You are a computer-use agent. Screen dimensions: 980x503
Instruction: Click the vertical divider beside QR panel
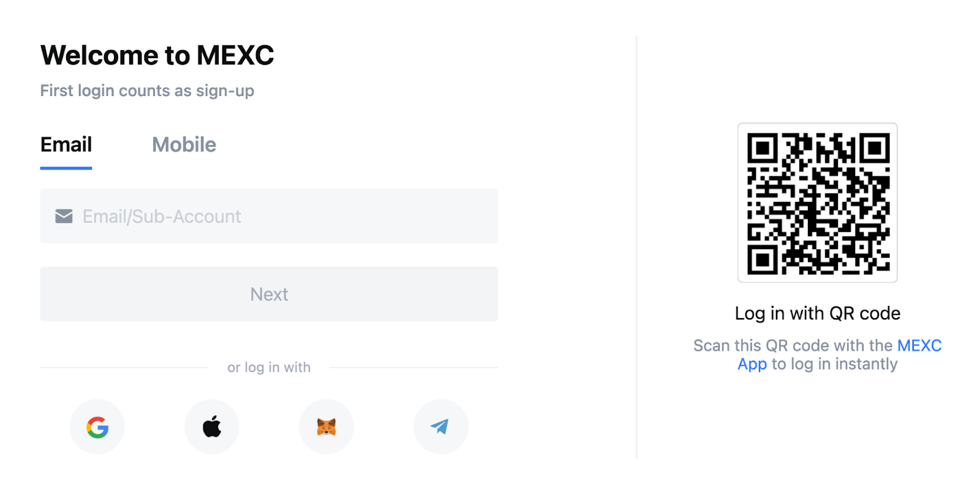[636, 247]
